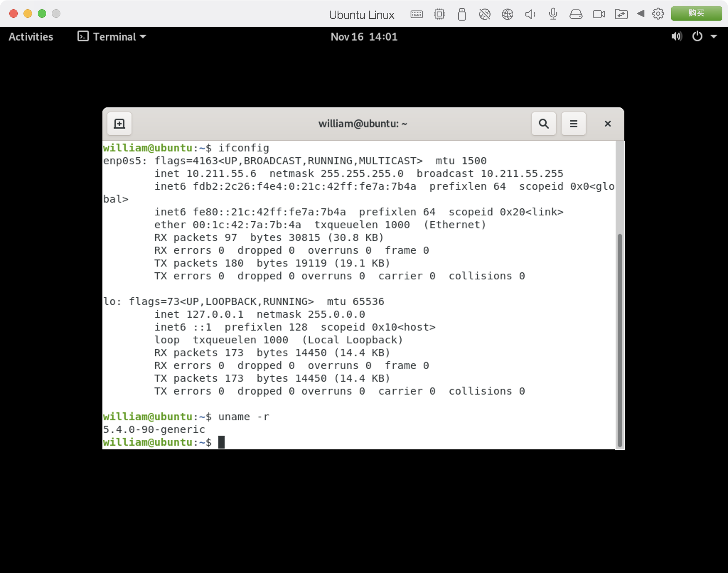The width and height of the screenshot is (728, 573).
Task: Open the Terminal application menu
Action: pos(112,37)
